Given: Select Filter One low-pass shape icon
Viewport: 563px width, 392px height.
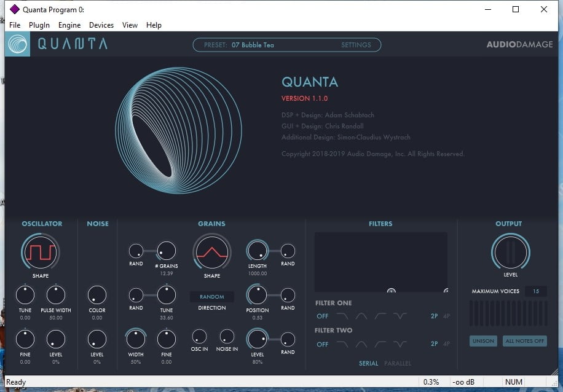Looking at the screenshot, I should 342,316.
